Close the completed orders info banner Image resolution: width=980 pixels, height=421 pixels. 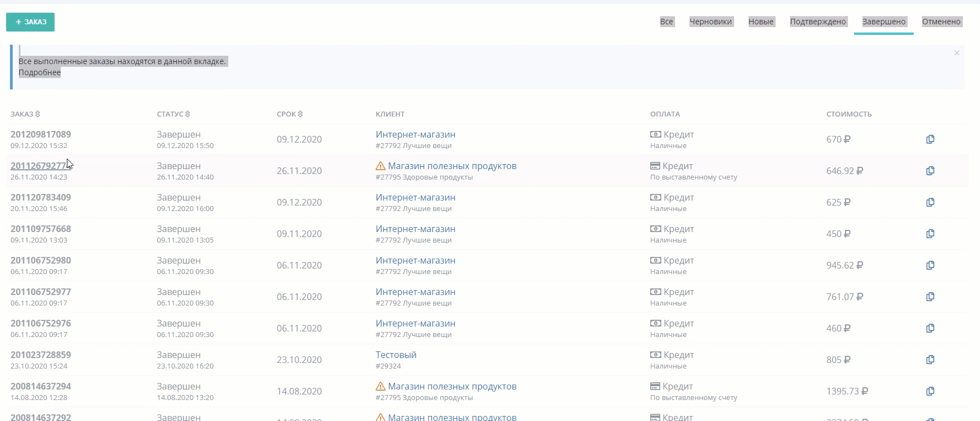click(957, 53)
